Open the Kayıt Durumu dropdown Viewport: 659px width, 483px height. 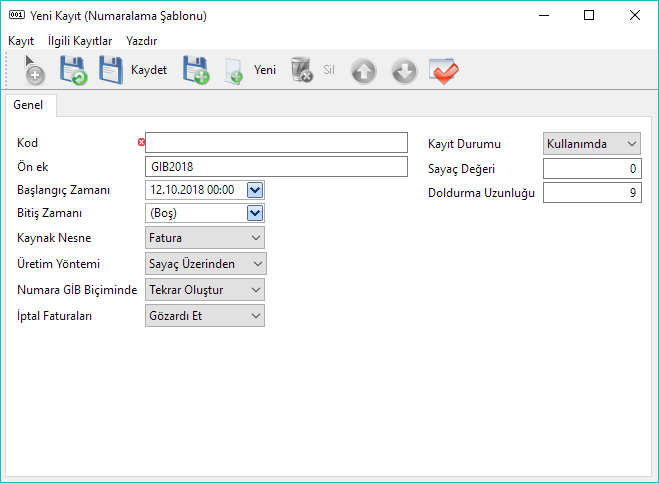(631, 144)
